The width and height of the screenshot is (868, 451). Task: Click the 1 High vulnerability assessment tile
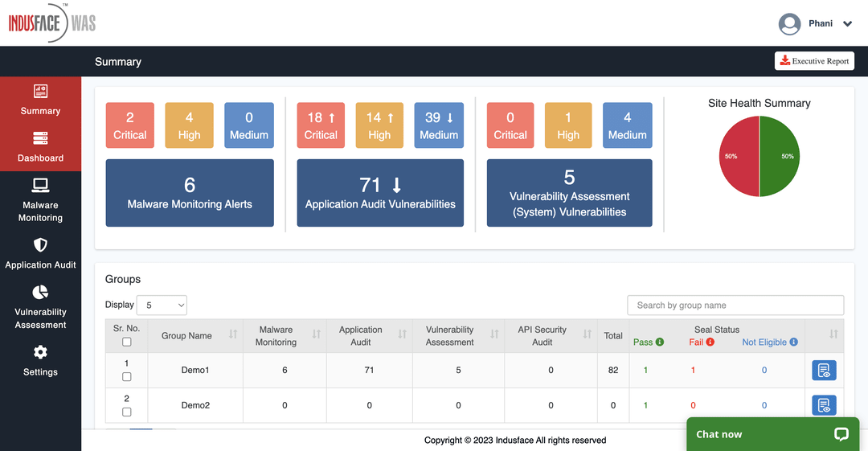[x=568, y=125]
